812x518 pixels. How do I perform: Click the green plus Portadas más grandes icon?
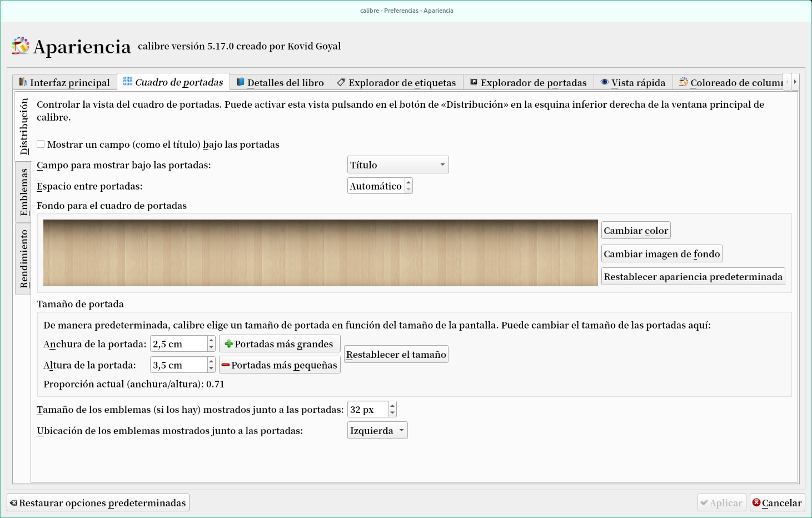coord(228,344)
